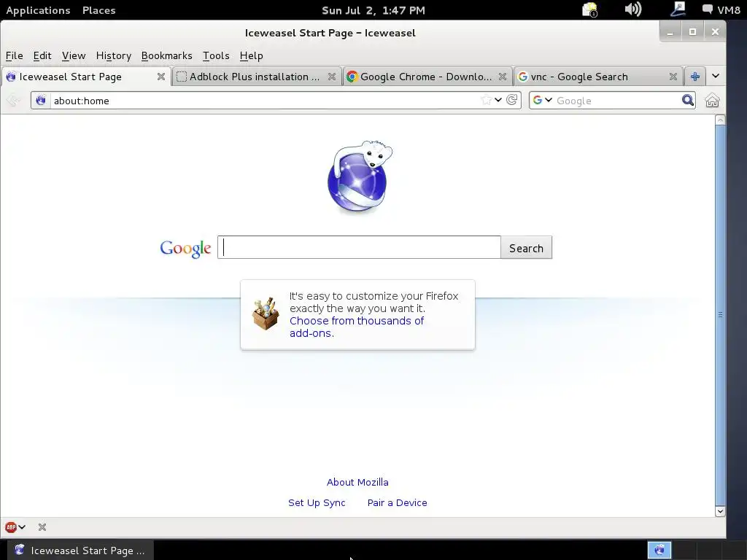Open Choose from thousands of add-ons link
The height and width of the screenshot is (560, 747).
click(356, 327)
